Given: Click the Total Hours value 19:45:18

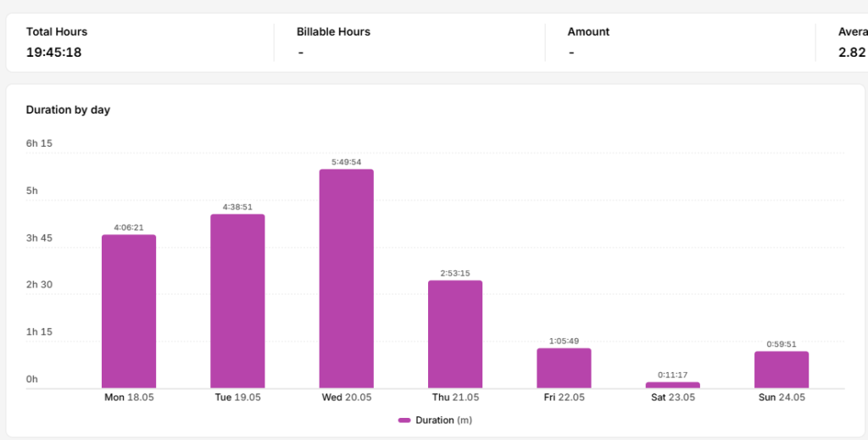Looking at the screenshot, I should (x=53, y=53).
